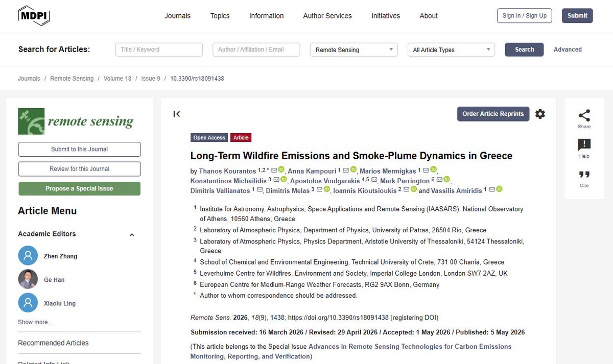
Task: Open article settings gear icon
Action: [540, 114]
